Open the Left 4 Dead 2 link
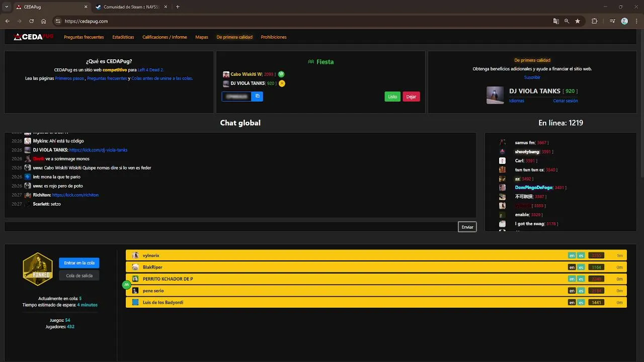This screenshot has height=362, width=644. (x=151, y=70)
